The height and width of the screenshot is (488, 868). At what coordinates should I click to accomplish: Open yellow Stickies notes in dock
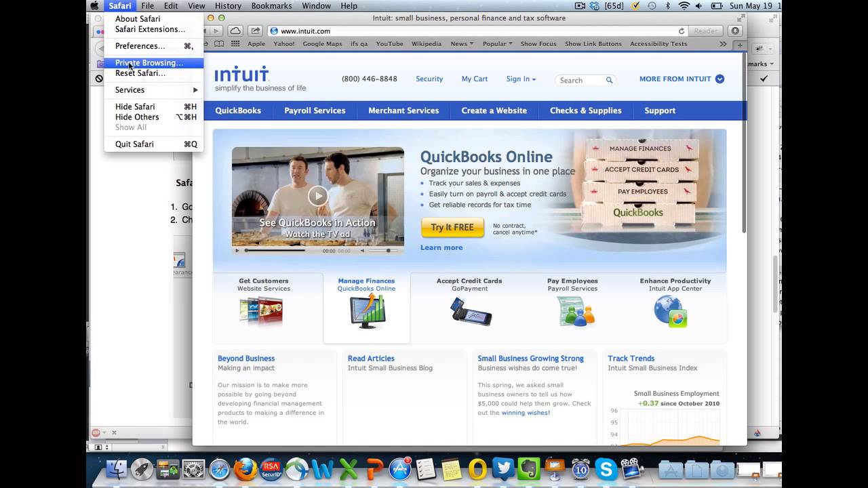click(452, 468)
